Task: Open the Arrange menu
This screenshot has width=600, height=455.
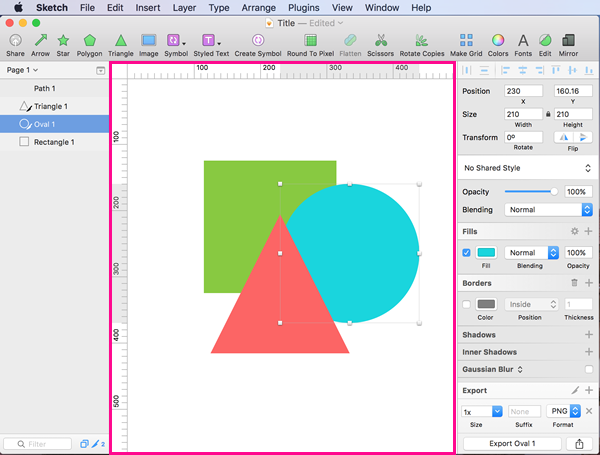Action: (x=258, y=8)
